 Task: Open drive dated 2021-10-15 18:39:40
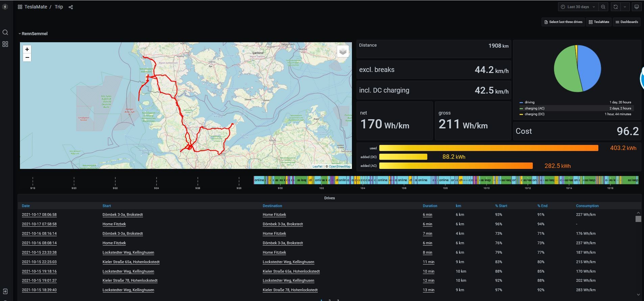pyautogui.click(x=39, y=290)
